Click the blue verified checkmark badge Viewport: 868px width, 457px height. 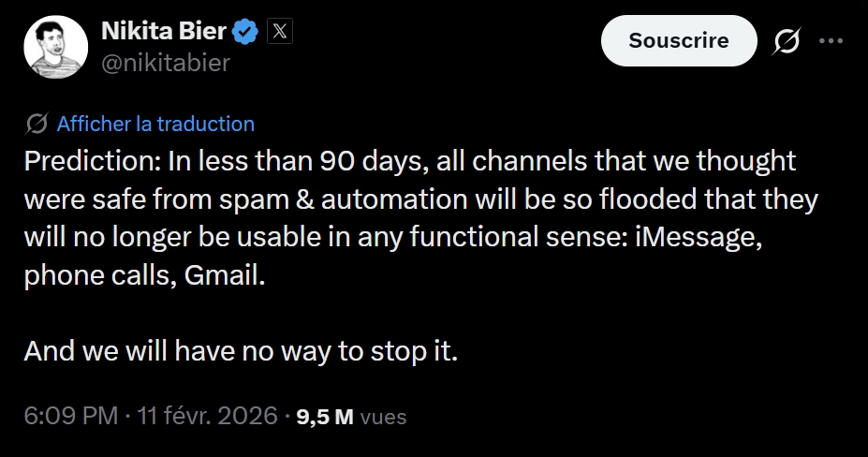click(246, 32)
